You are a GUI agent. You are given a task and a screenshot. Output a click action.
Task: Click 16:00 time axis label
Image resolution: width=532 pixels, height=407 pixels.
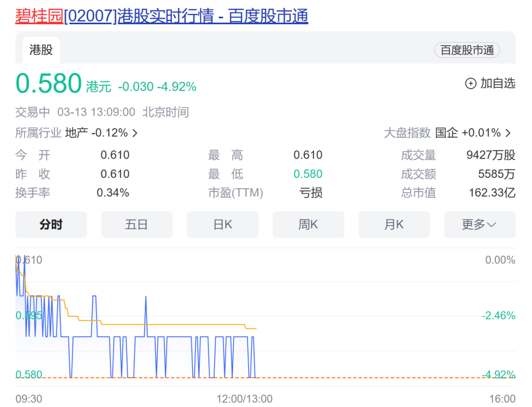502,399
